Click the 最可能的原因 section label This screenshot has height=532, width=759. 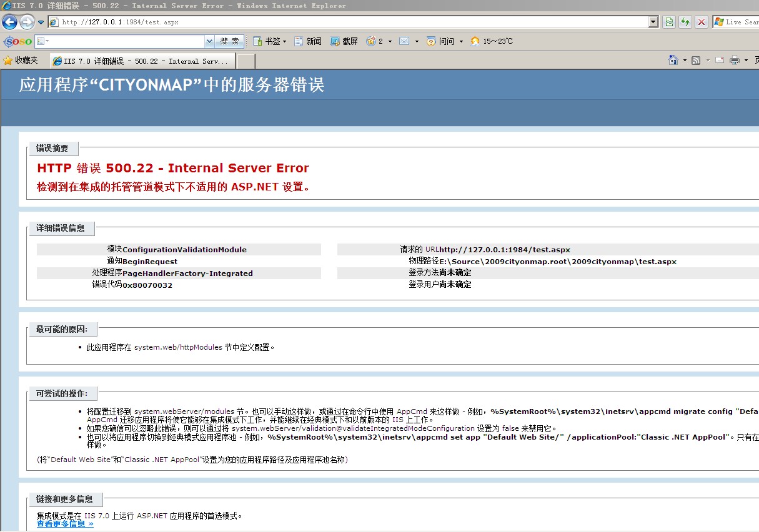(62, 329)
